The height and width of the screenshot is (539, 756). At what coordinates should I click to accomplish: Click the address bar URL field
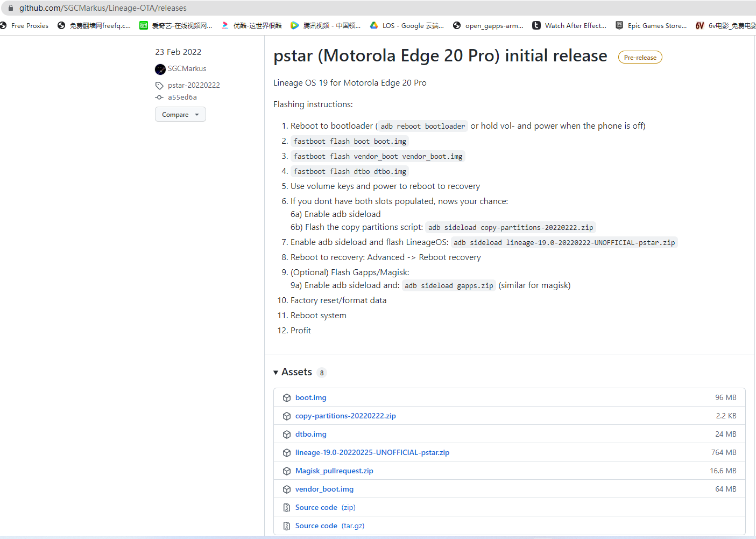377,8
